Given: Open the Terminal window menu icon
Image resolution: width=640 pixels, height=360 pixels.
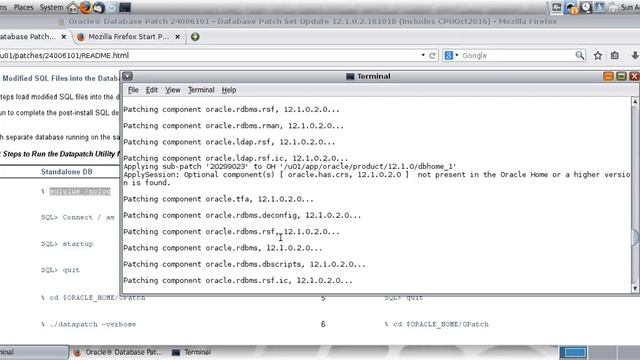Looking at the screenshot, I should (x=128, y=76).
